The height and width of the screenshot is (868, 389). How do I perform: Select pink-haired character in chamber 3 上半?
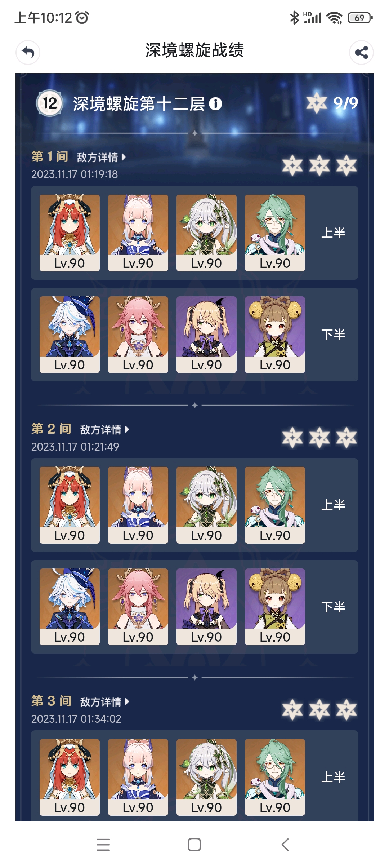coord(138,777)
